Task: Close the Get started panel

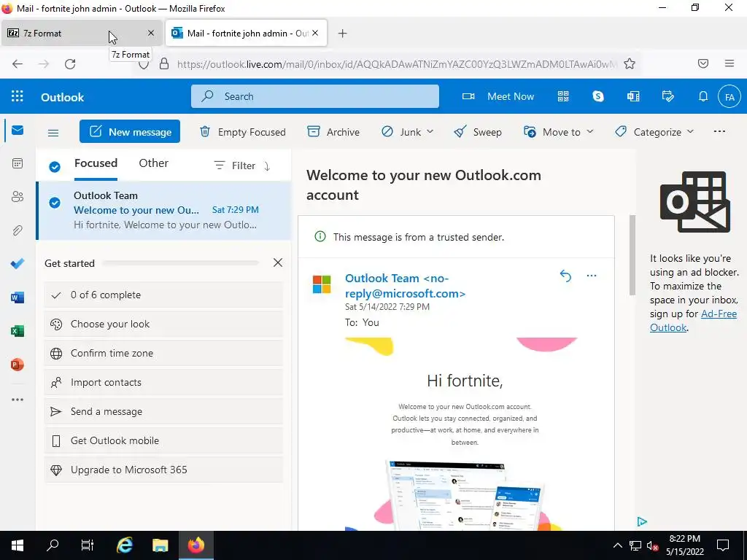Action: click(x=278, y=262)
